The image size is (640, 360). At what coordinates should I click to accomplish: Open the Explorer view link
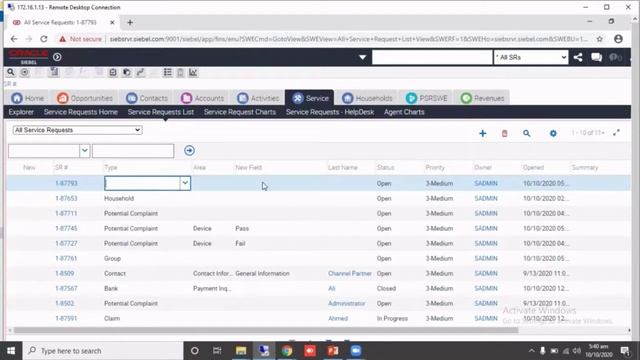[x=21, y=112]
